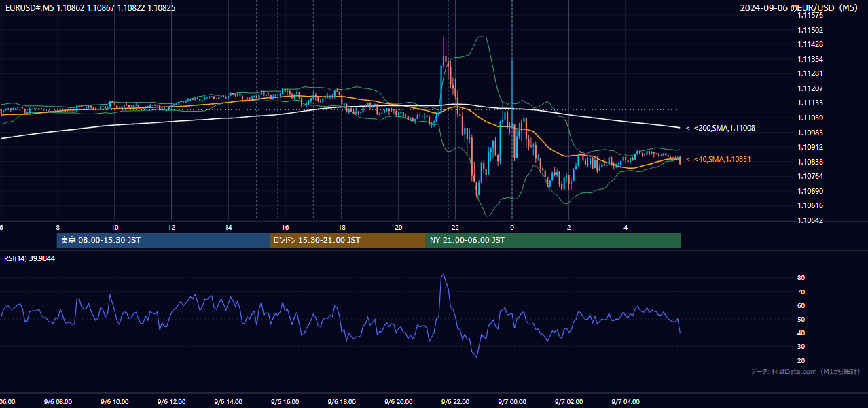The image size is (868, 408).
Task: Click hour marker 18 on the price chart axis
Action: pyautogui.click(x=342, y=227)
